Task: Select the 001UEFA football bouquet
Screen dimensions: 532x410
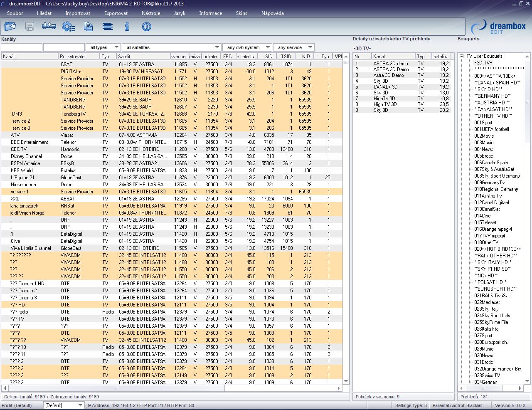Action: (491, 129)
